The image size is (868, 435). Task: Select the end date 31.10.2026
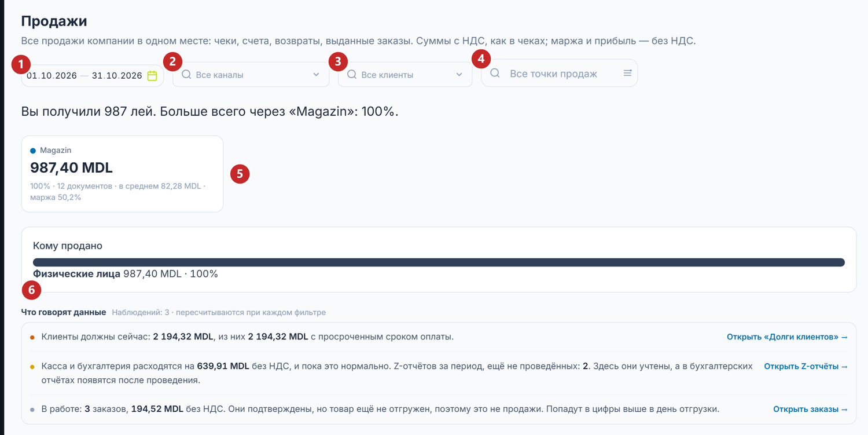[117, 75]
